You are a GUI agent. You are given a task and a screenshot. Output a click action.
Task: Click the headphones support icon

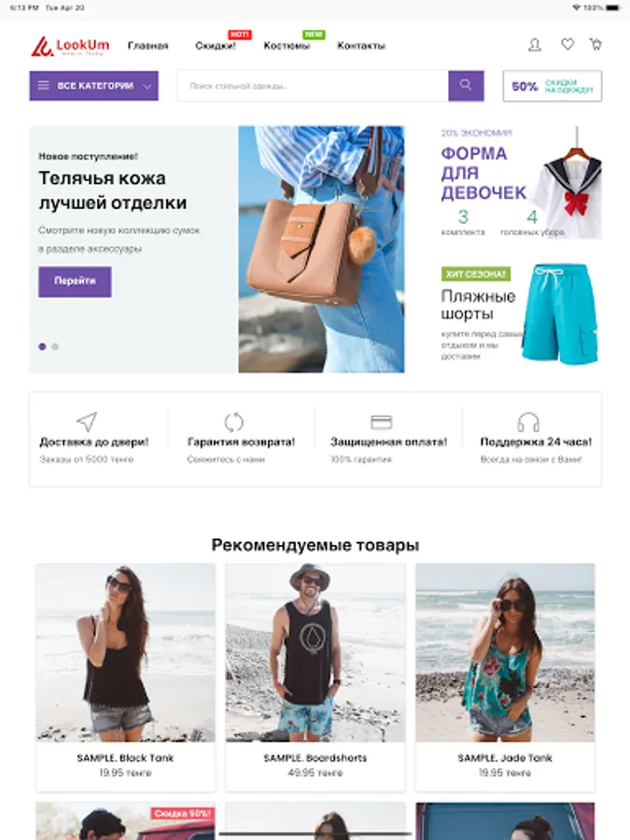click(528, 422)
